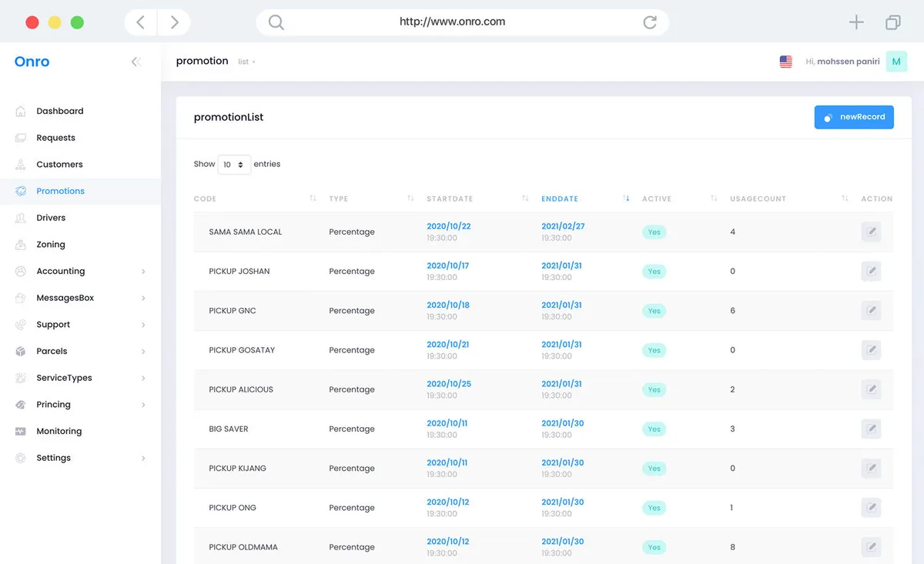
Task: Click the newRecord button
Action: (854, 117)
